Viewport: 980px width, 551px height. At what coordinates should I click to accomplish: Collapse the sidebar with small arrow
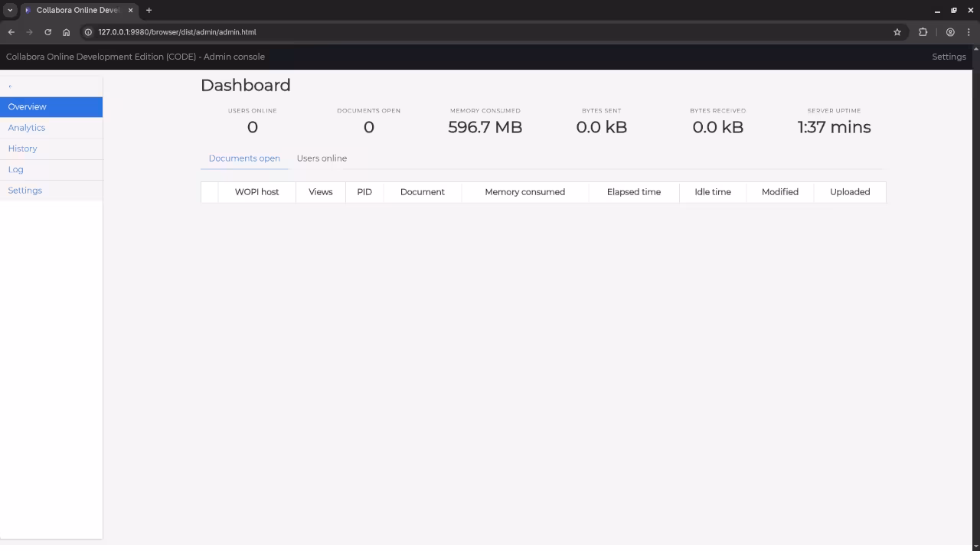click(x=10, y=86)
